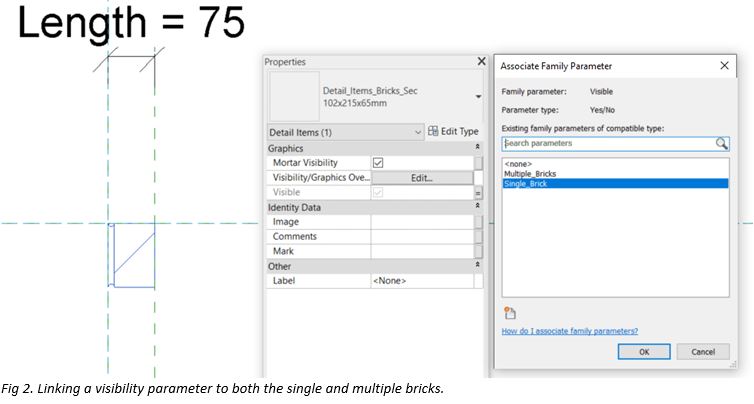Screen dimensions: 754x404
Task: Close the Associate Family Parameter dialog
Action: pos(724,66)
